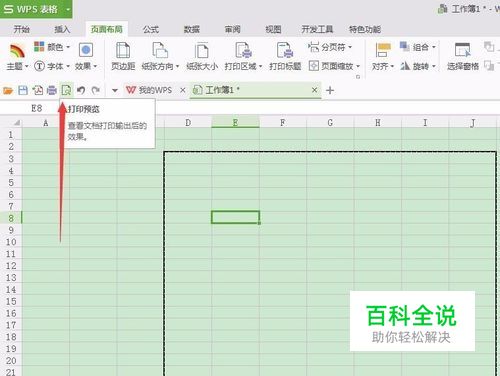Viewport: 500px width, 376px height.
Task: Add a new document tab with plus
Action: (x=330, y=90)
